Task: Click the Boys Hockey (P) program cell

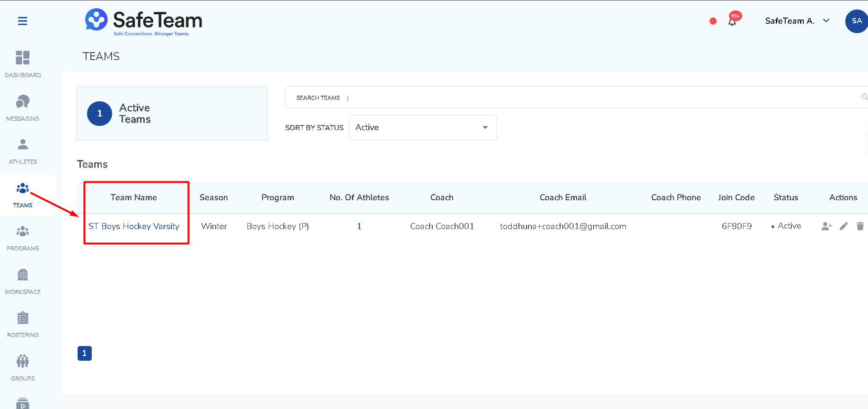Action: coord(278,226)
